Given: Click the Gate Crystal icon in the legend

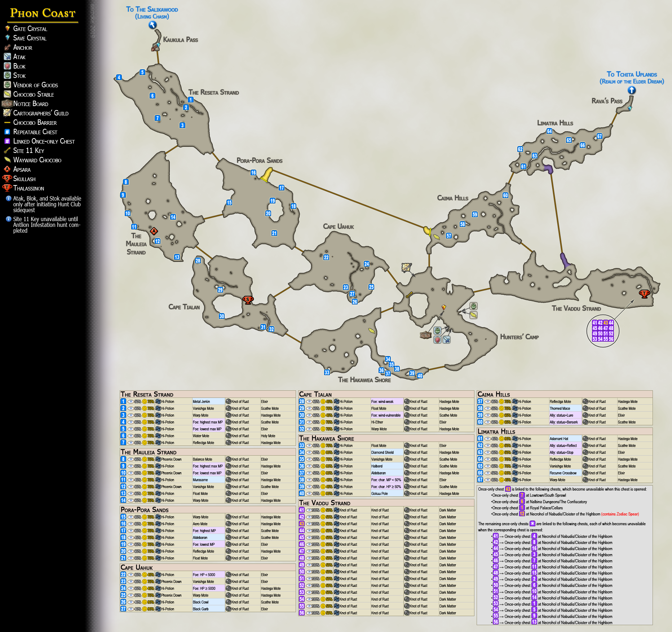Looking at the screenshot, I should [7, 28].
